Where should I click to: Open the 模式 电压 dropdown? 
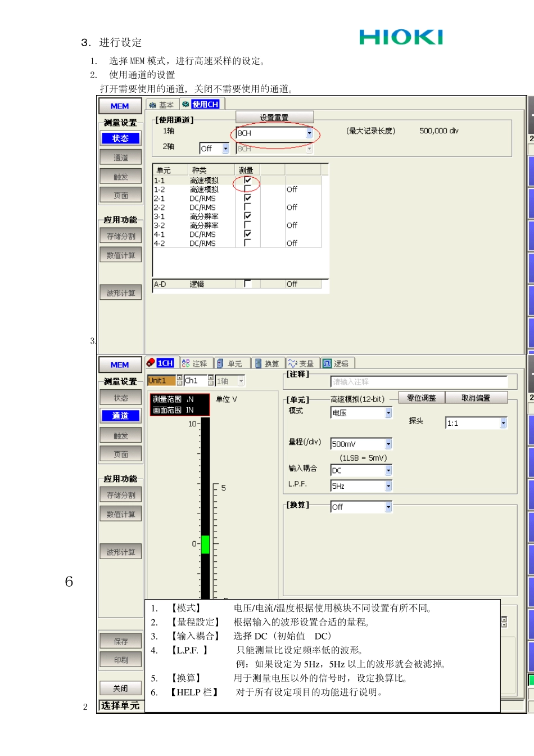point(388,413)
